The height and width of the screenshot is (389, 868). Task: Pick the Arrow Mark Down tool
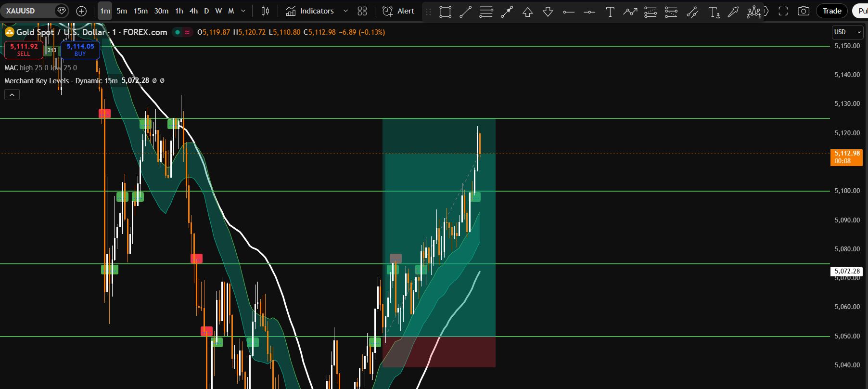[548, 12]
